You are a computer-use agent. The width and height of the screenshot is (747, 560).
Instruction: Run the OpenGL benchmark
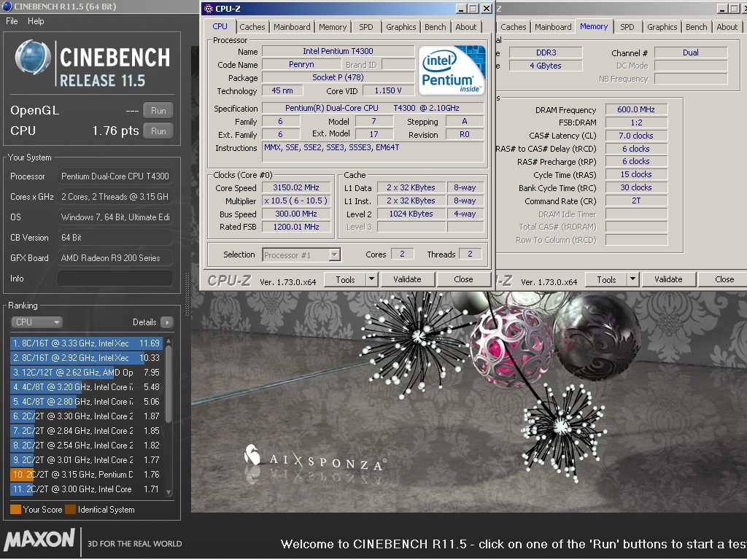coord(158,111)
